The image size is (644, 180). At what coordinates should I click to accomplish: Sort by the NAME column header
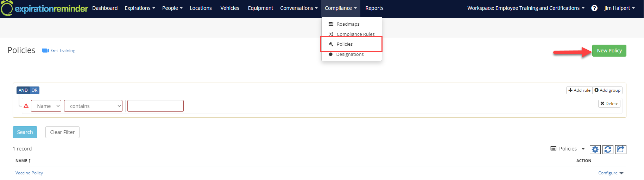23,161
